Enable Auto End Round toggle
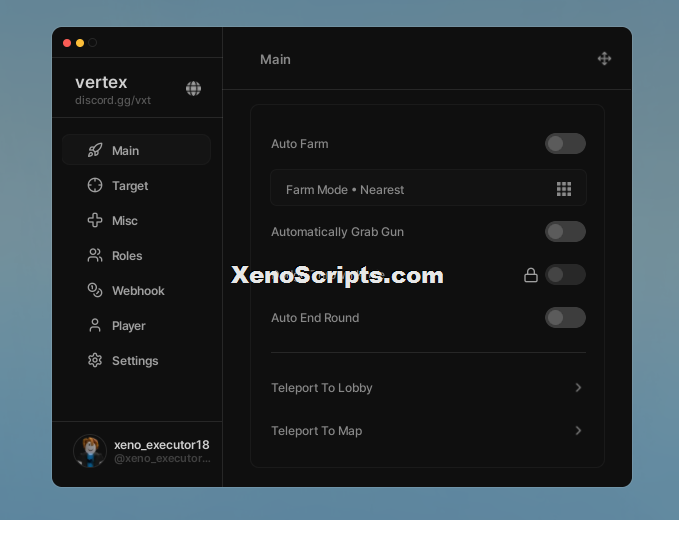The width and height of the screenshot is (679, 550). click(x=565, y=317)
